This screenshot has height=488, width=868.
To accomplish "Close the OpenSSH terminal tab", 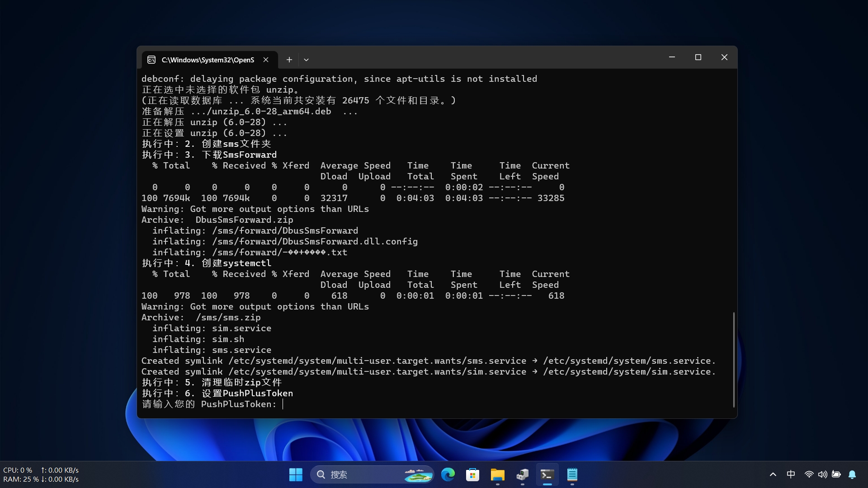I will click(266, 60).
